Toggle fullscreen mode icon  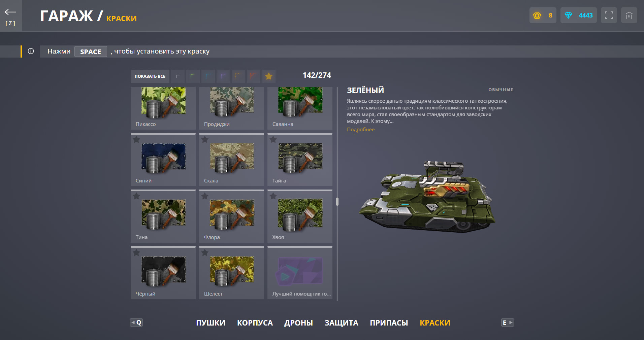click(609, 15)
